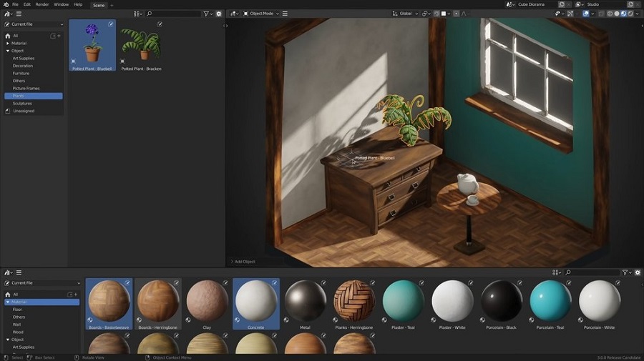Screen dimensions: 644x361
Task: Select the Sculptures catalog
Action: point(22,103)
